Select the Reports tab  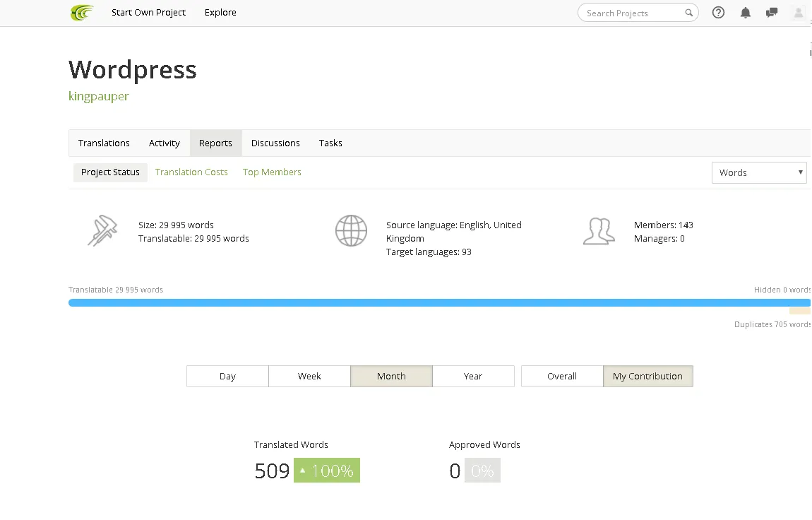pyautogui.click(x=215, y=143)
